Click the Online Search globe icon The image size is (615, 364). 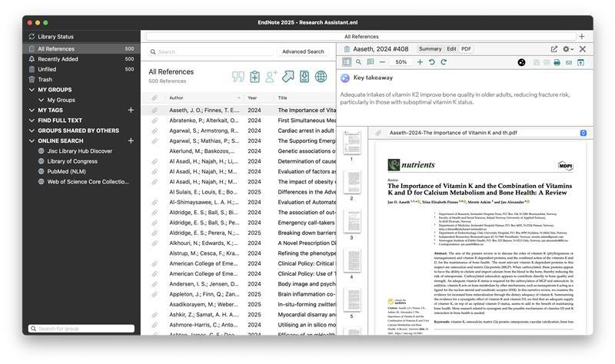[x=321, y=76]
